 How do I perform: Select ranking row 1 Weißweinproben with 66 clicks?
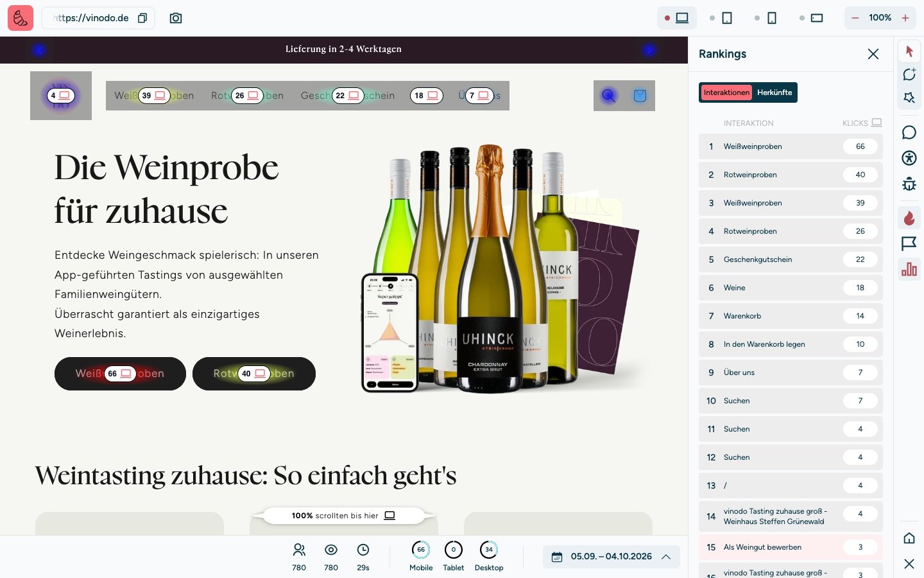pyautogui.click(x=791, y=146)
